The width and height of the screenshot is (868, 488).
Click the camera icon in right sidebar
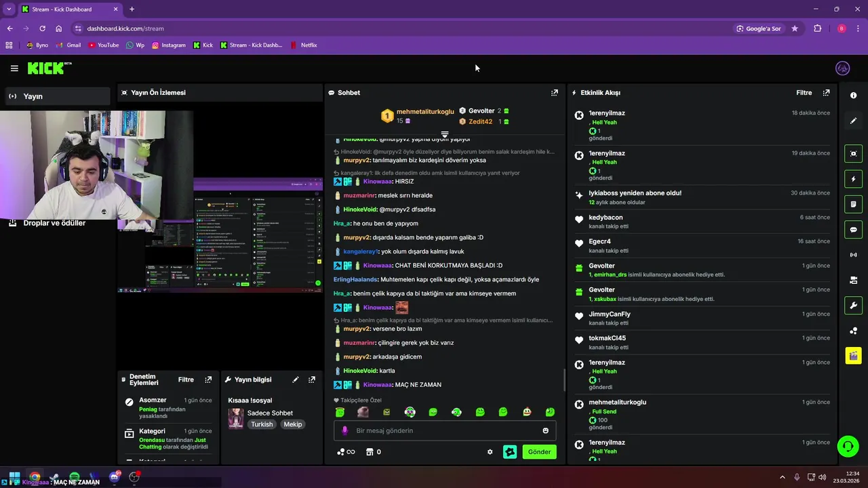click(853, 280)
